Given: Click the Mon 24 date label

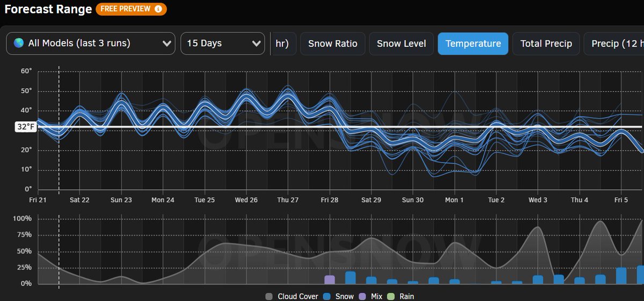Looking at the screenshot, I should pos(163,200).
